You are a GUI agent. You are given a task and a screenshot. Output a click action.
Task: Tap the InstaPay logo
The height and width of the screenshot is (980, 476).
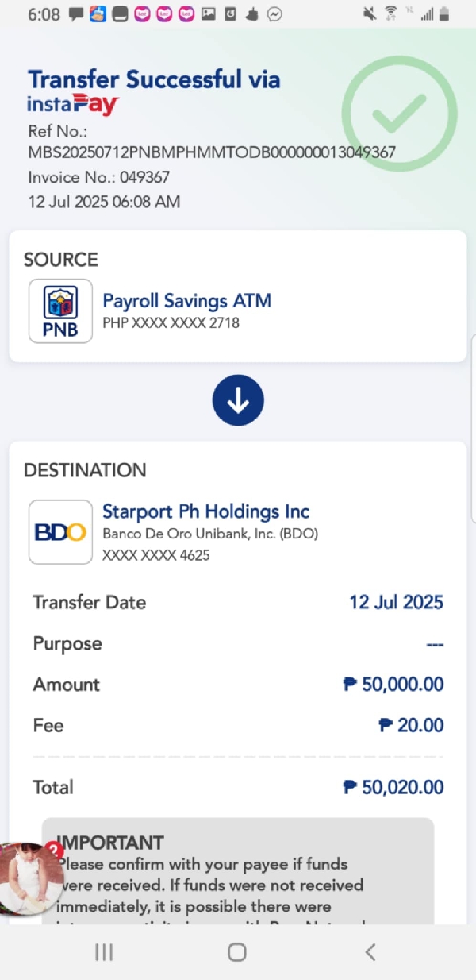pos(73,104)
